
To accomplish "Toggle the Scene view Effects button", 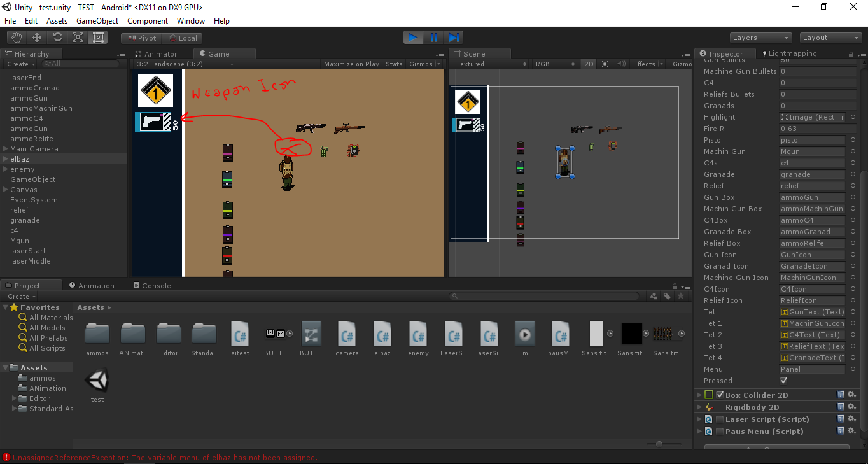I will pos(644,64).
